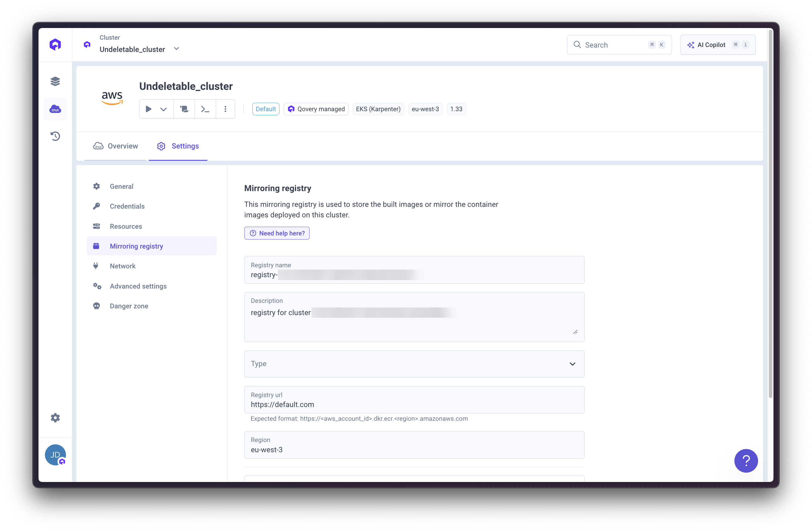Open the deploy options chevron dropdown
The height and width of the screenshot is (531, 812).
tap(163, 109)
